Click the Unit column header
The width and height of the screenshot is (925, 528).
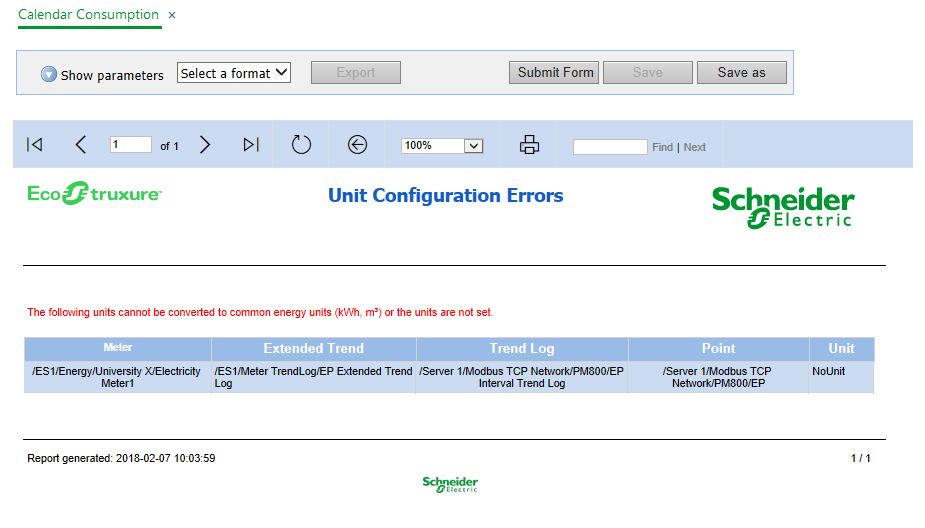842,348
